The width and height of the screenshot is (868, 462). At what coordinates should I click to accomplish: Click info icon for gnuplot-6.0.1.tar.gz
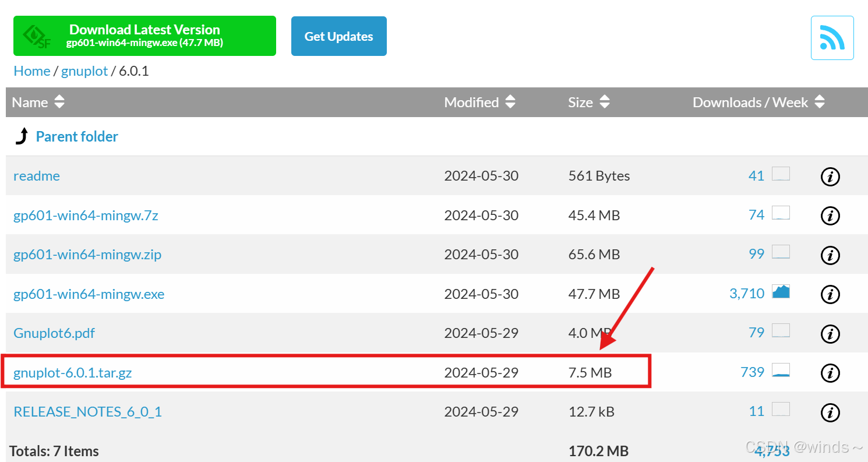coord(830,373)
